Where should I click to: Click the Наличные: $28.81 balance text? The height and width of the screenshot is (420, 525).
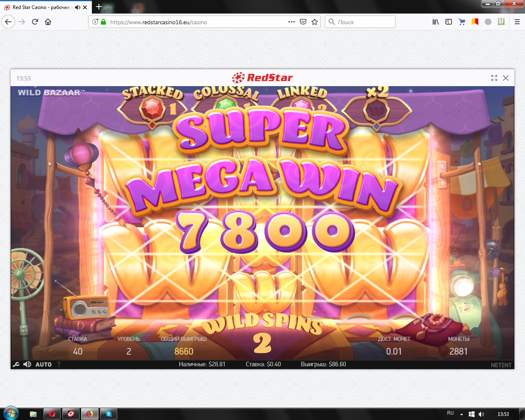click(202, 364)
